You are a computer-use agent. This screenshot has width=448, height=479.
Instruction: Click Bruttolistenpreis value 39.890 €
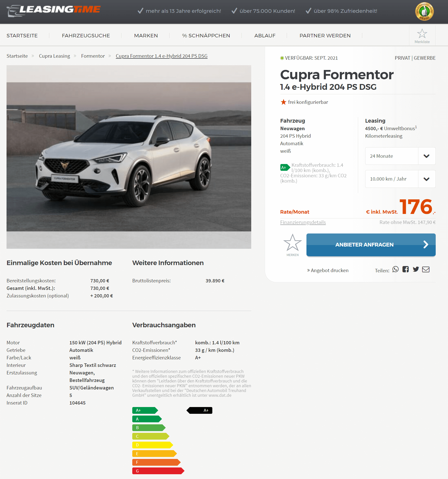point(215,281)
